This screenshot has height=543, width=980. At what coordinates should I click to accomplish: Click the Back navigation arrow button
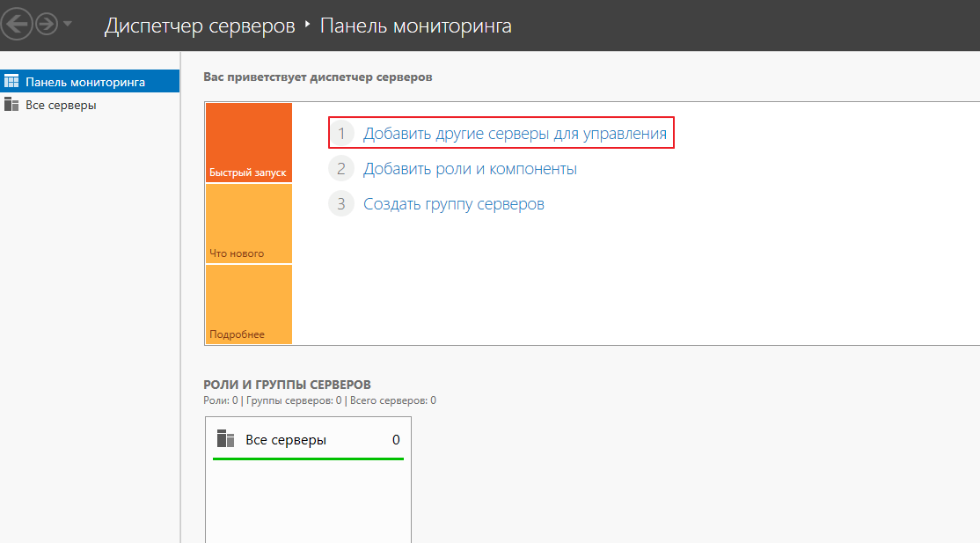click(x=16, y=26)
